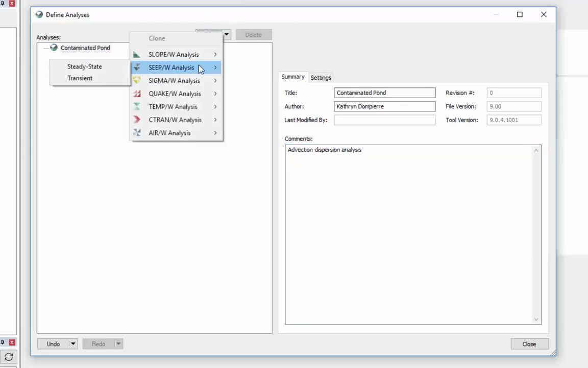Select the TEMP/W Analysis icon
Screen dimensions: 588x368
pos(136,106)
